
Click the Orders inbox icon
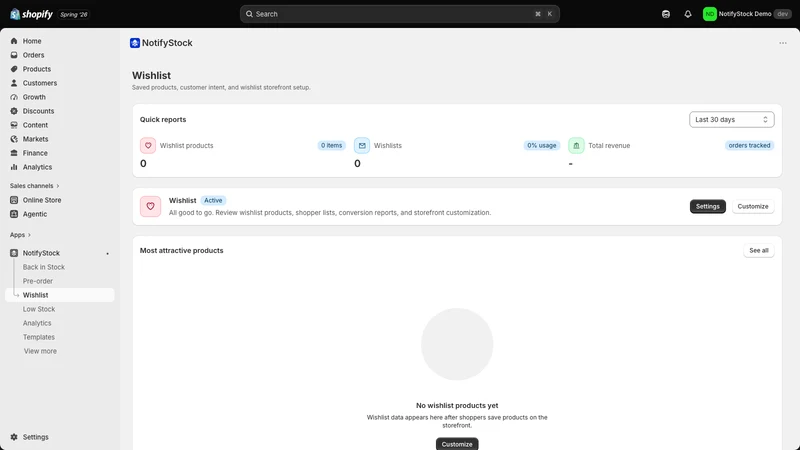(14, 55)
